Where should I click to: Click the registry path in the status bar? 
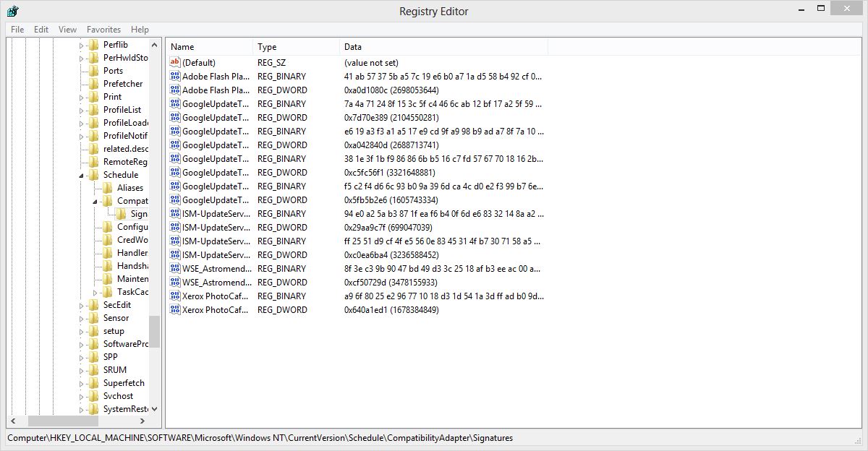point(260,438)
